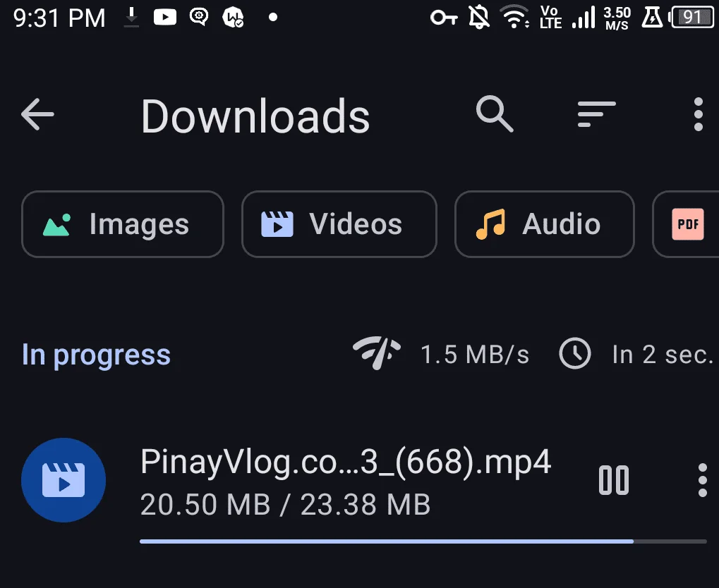Tap the PinayVlog.co...3_(668).mp4 file name

click(x=345, y=462)
